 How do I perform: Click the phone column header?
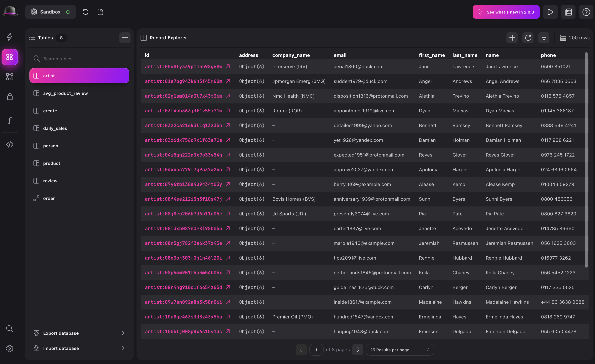click(548, 55)
